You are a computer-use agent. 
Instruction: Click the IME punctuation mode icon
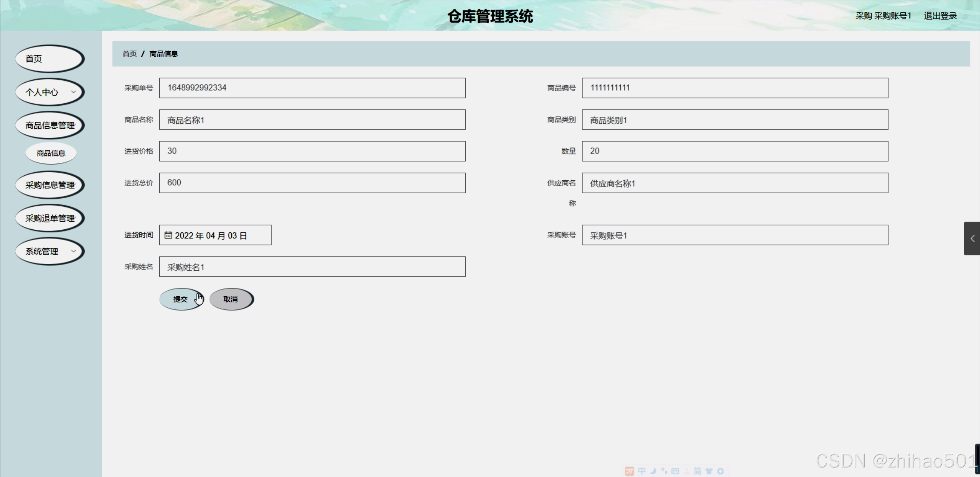[x=664, y=471]
